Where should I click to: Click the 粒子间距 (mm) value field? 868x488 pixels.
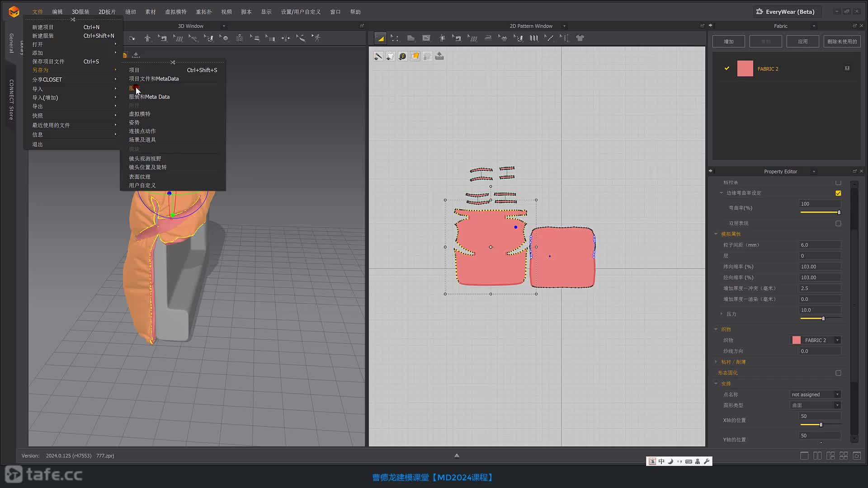click(820, 245)
